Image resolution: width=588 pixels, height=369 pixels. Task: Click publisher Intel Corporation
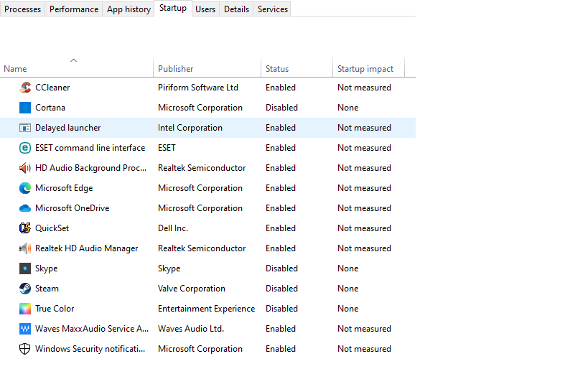click(x=190, y=128)
